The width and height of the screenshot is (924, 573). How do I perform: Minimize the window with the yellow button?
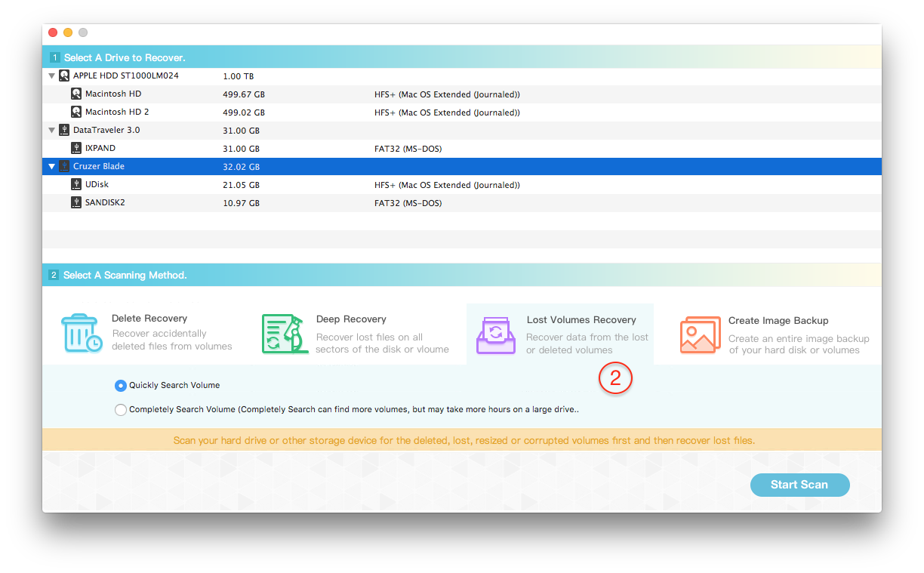click(x=68, y=32)
